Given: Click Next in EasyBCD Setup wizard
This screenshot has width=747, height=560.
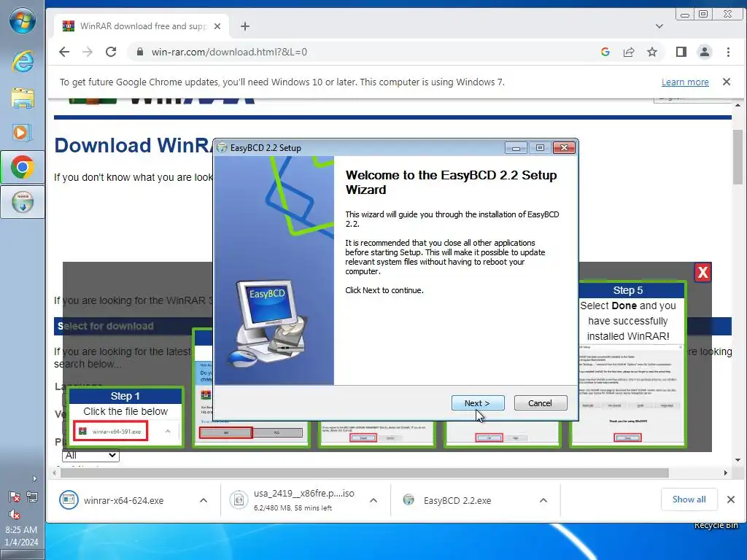Looking at the screenshot, I should click(x=477, y=402).
